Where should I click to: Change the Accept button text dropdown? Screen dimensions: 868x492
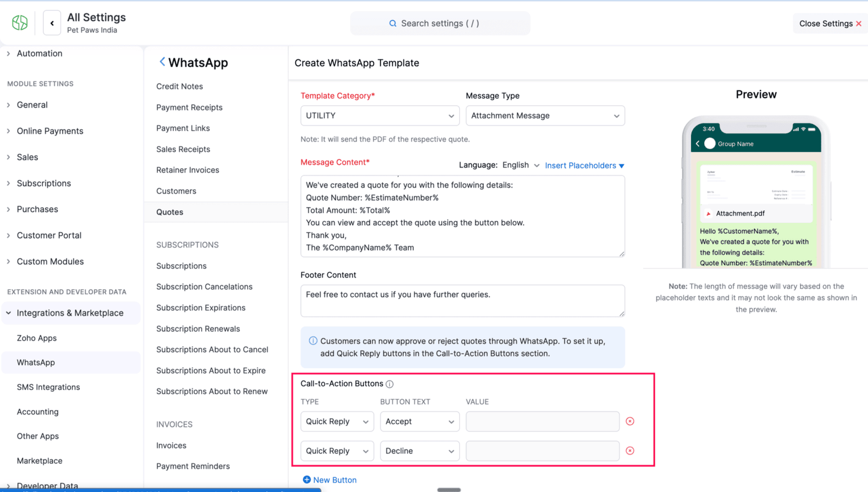click(419, 421)
